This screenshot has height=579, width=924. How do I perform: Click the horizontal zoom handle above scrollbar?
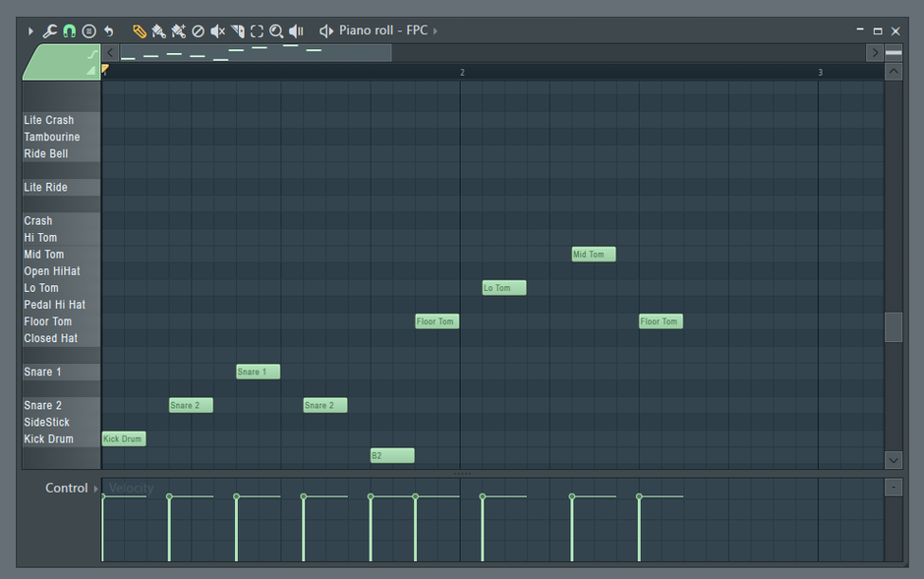tap(894, 52)
